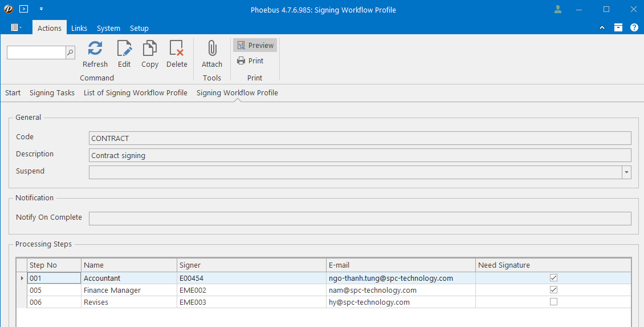Click the user account icon in title bar
Screen dimensions: 644x327
558,10
